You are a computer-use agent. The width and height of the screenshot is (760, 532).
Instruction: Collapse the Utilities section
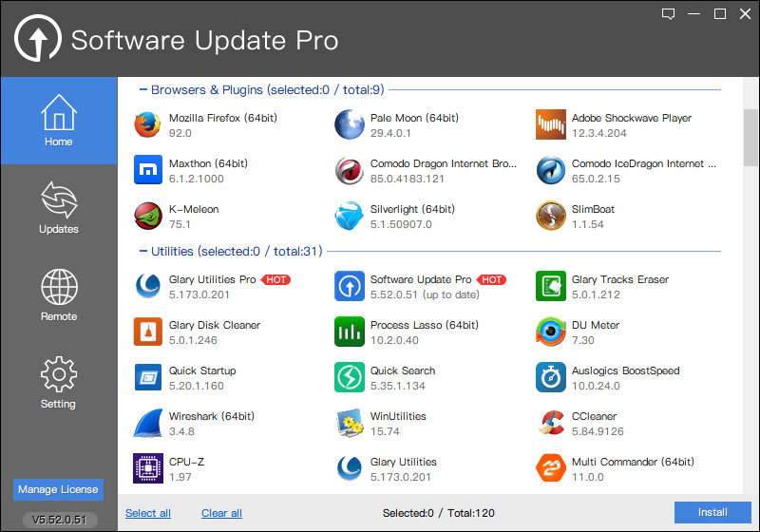[143, 251]
